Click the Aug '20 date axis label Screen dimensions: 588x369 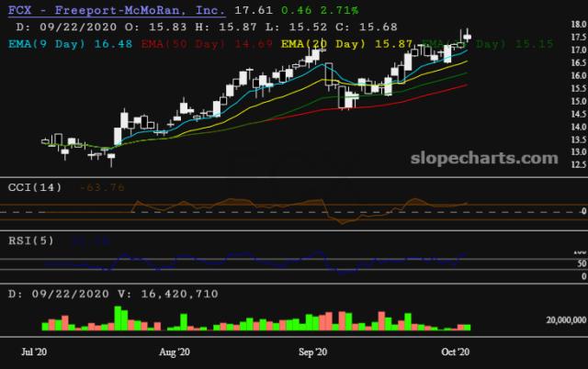click(174, 352)
